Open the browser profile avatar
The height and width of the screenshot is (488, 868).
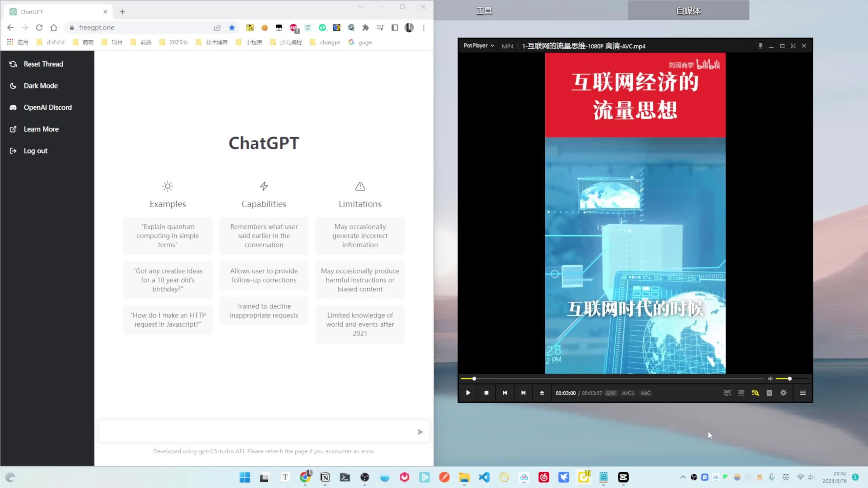click(409, 27)
